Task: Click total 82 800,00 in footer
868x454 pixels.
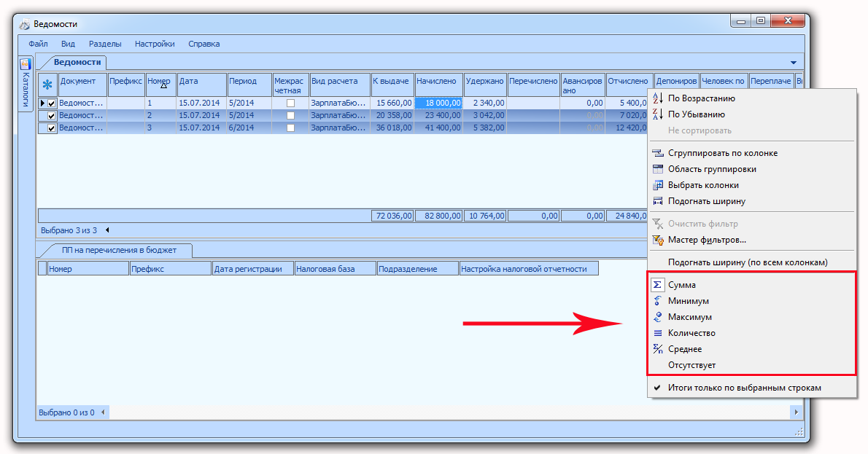Action: coord(439,216)
